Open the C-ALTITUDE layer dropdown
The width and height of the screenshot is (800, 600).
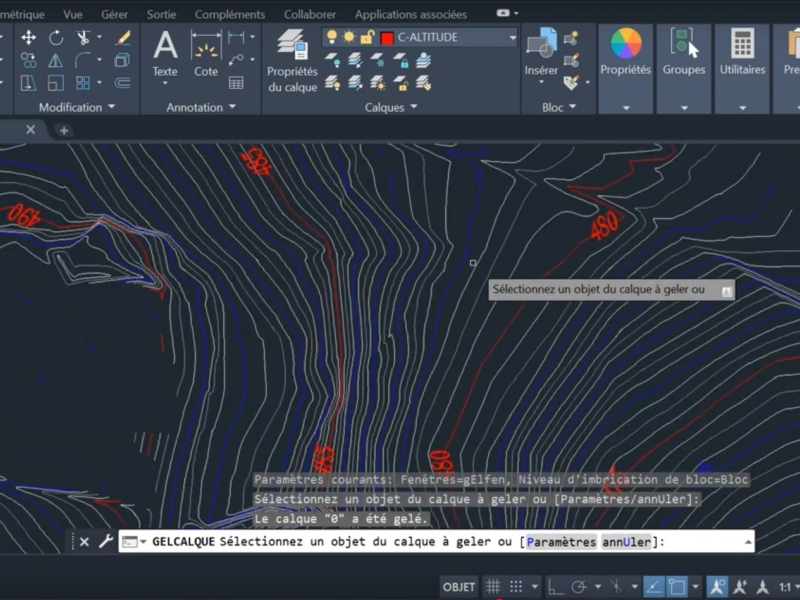click(x=512, y=37)
